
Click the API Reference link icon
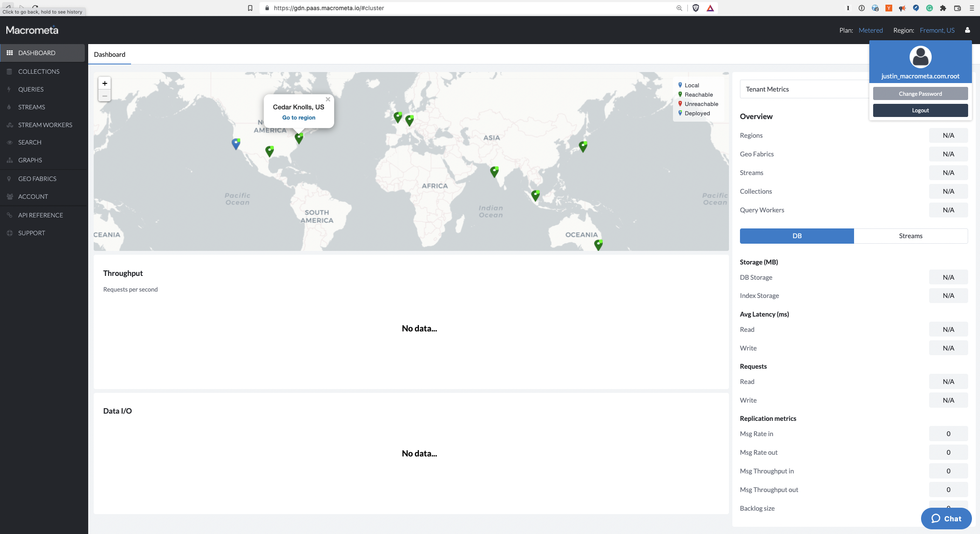(x=9, y=215)
